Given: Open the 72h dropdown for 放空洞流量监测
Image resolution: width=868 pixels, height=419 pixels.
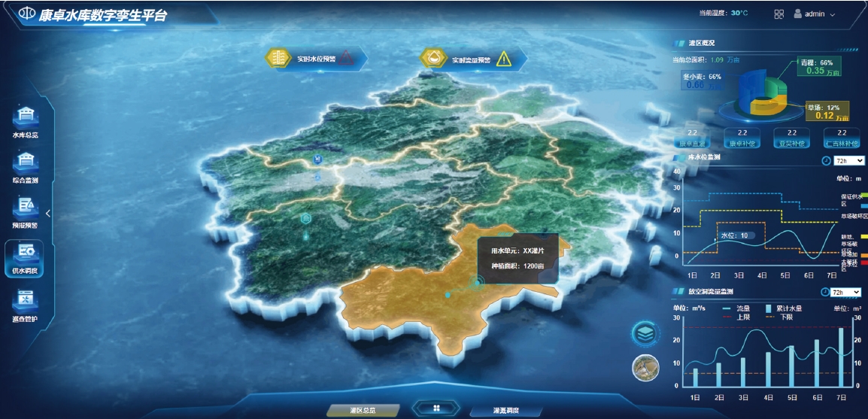Looking at the screenshot, I should click(x=847, y=292).
